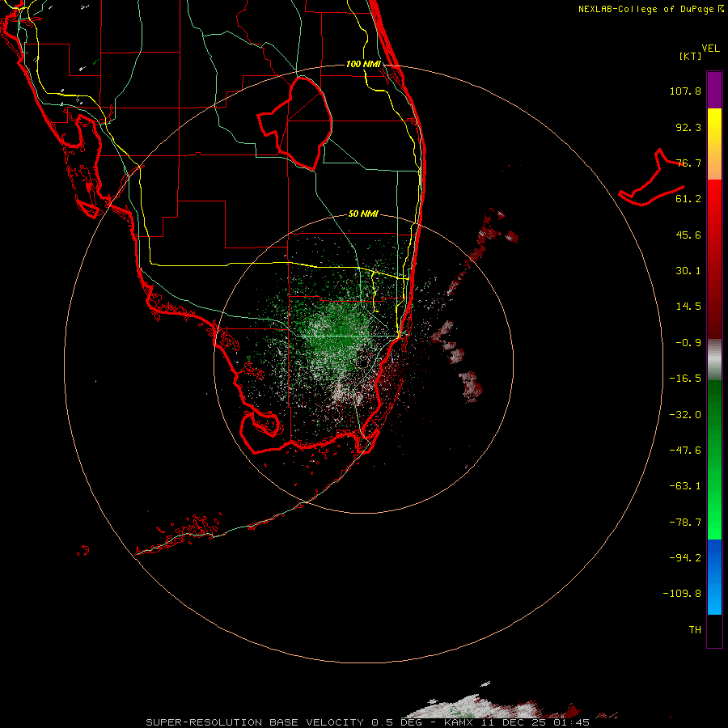Image resolution: width=728 pixels, height=728 pixels.
Task: Click the -0.9 value on the velocity scale
Action: 688,343
